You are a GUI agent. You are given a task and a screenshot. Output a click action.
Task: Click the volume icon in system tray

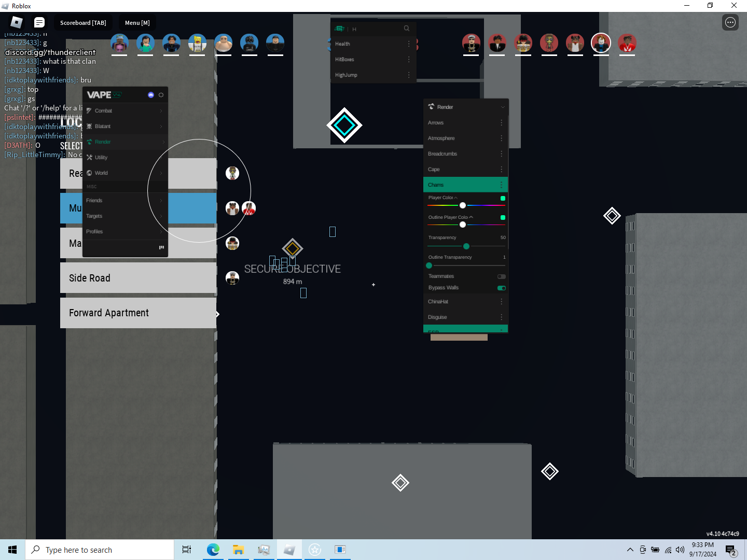point(680,550)
